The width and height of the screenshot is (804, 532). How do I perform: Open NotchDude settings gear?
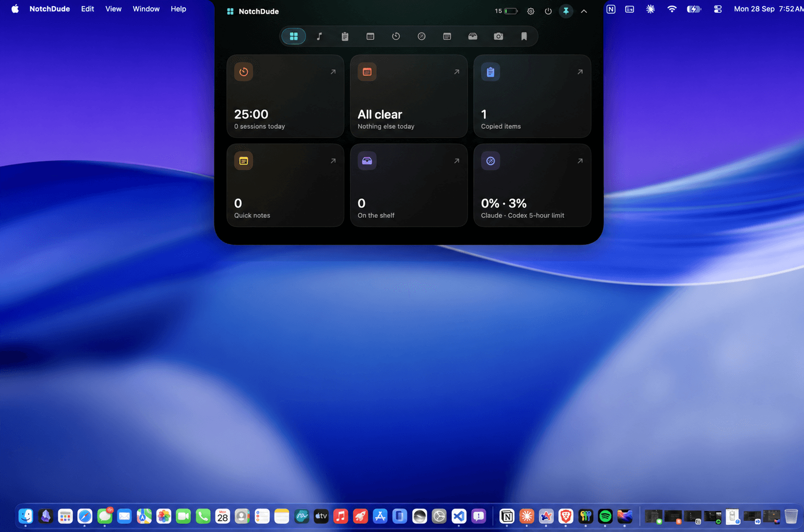point(531,11)
